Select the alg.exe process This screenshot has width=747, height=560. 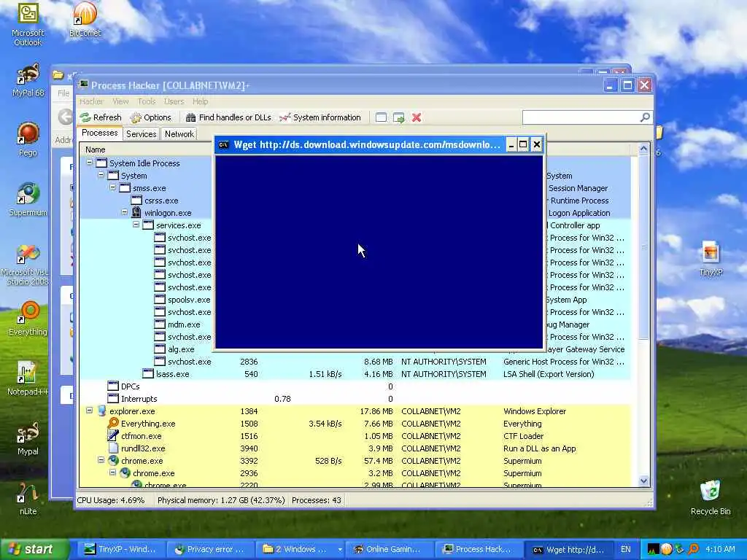pos(181,349)
